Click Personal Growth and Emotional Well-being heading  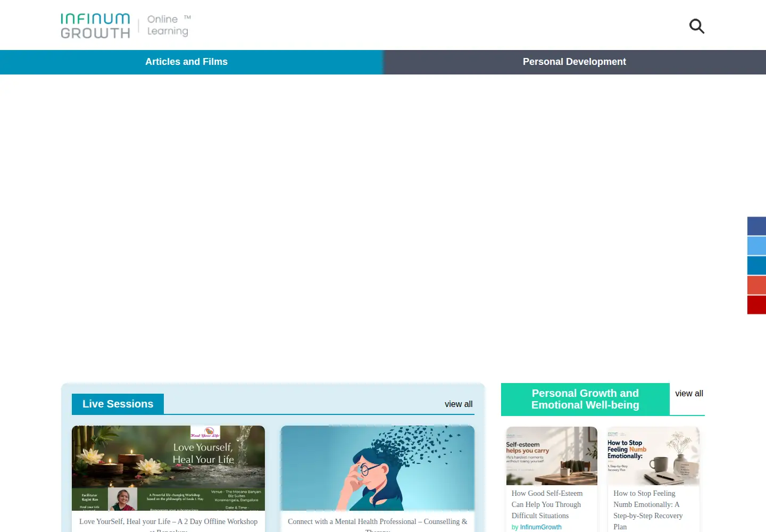click(585, 399)
